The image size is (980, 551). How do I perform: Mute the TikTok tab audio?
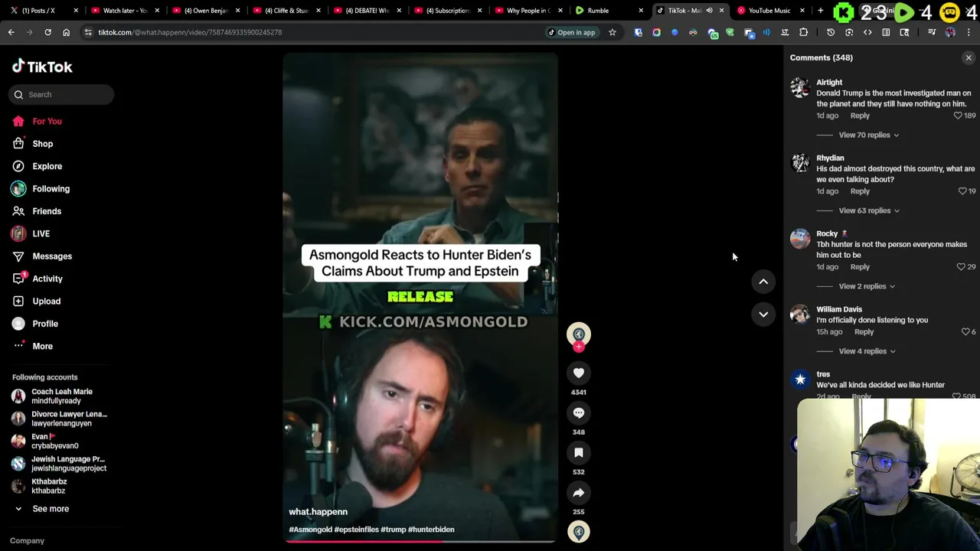pos(710,11)
